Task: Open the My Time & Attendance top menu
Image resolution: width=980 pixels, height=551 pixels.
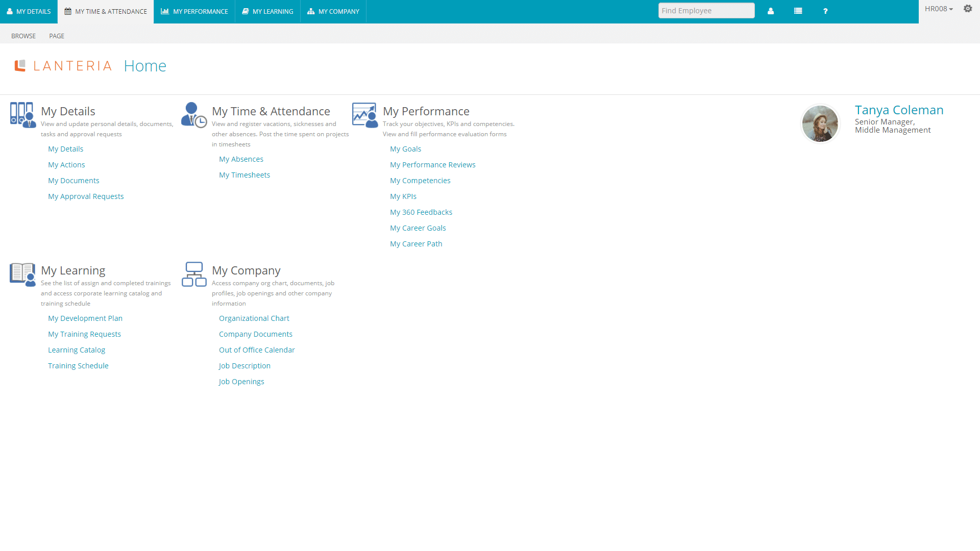Action: [106, 11]
